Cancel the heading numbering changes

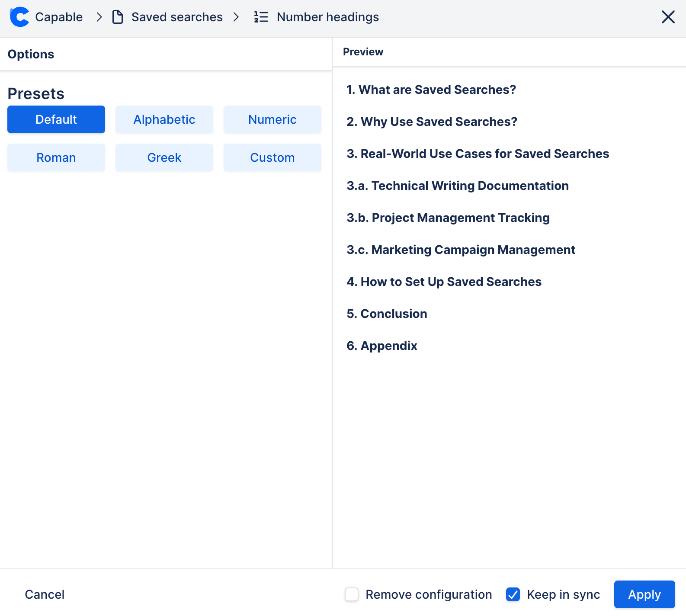45,594
